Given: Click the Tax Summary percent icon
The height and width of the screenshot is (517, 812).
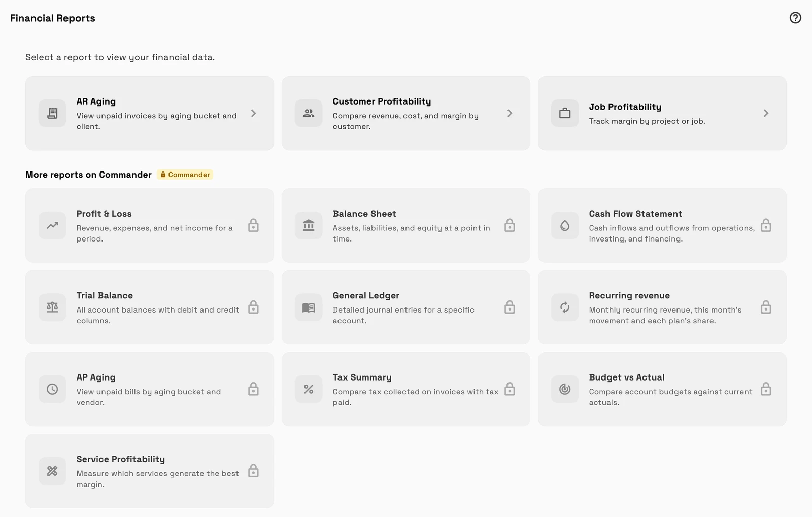Looking at the screenshot, I should 309,389.
